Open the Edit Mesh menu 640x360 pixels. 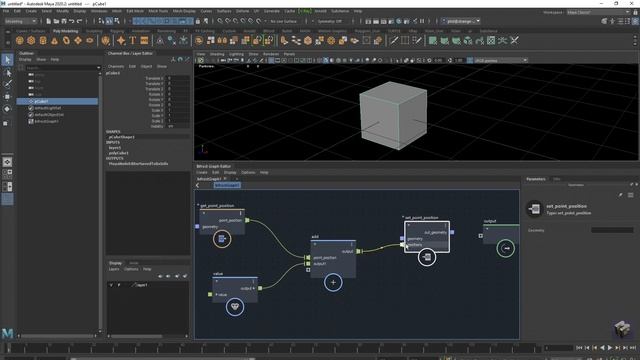(x=135, y=11)
